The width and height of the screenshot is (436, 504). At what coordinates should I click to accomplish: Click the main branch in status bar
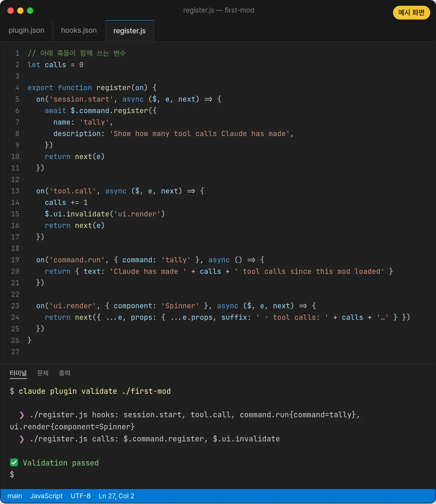(15, 496)
